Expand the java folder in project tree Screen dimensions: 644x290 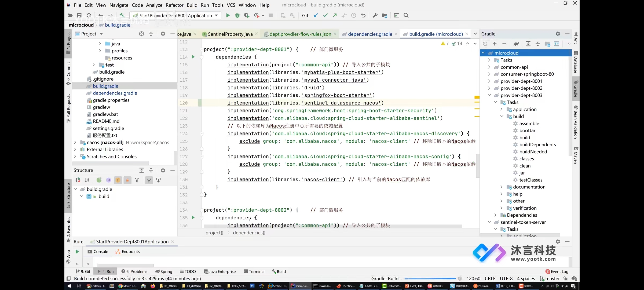(x=100, y=44)
